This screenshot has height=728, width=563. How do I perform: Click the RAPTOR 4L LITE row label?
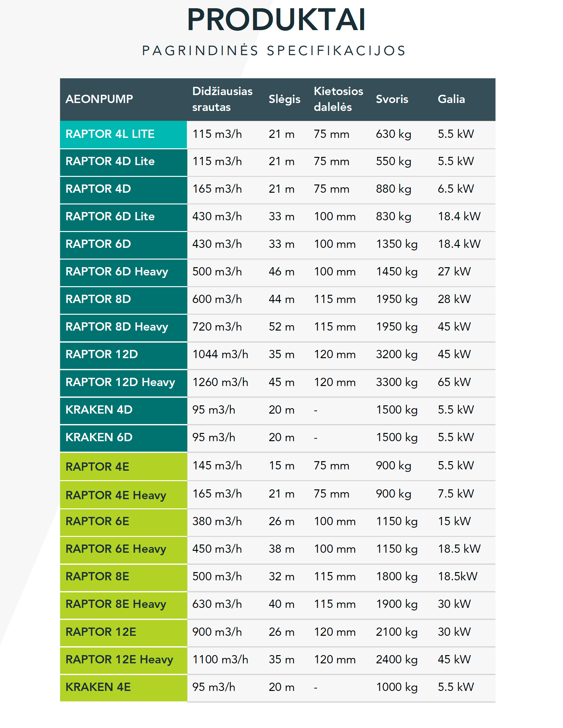point(123,134)
